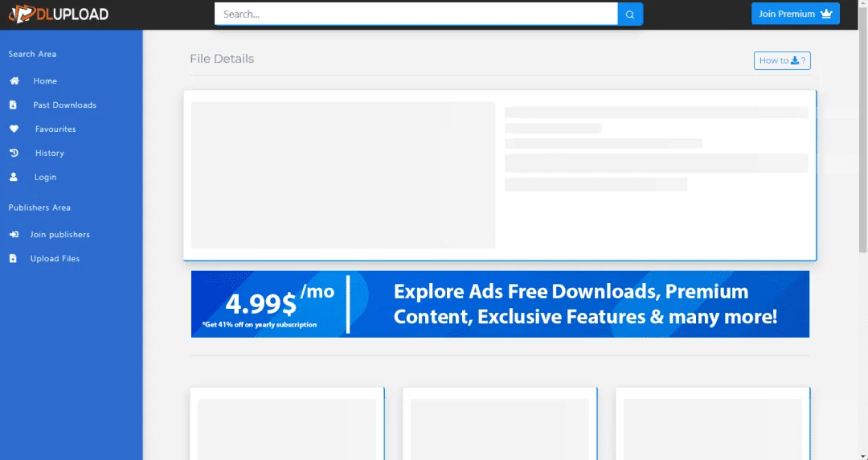This screenshot has height=460, width=868.
Task: Click the Publishers Area label
Action: 39,207
